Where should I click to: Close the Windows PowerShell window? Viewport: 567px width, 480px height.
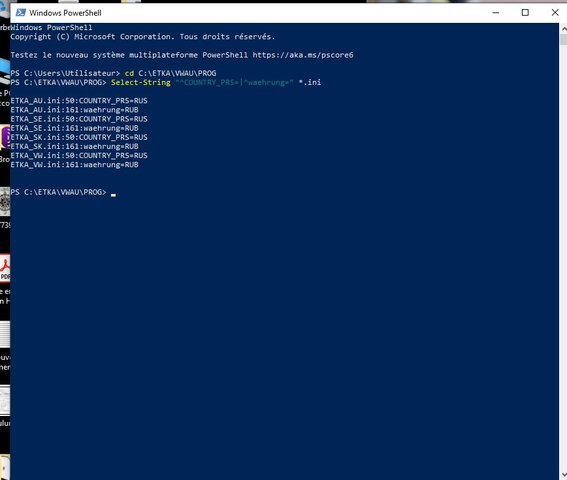click(555, 13)
